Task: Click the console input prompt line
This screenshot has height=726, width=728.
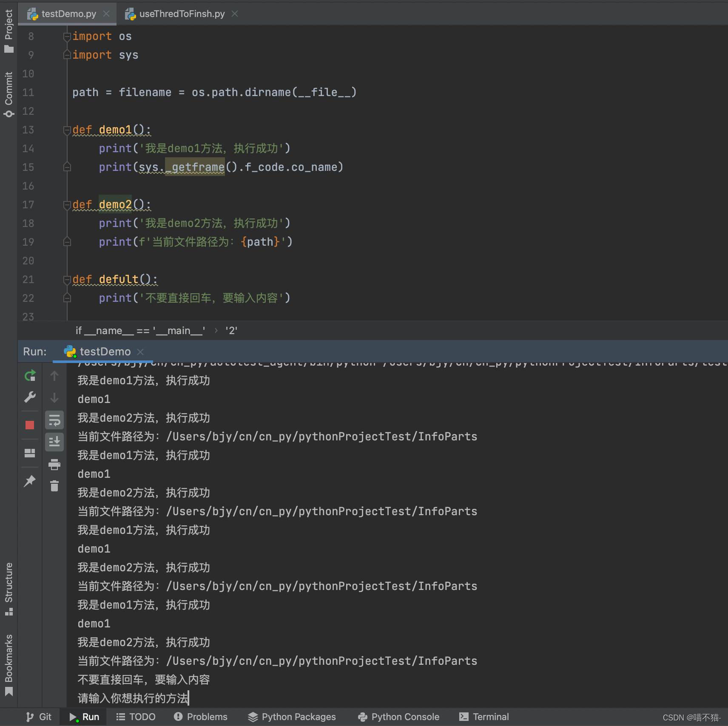Action: point(133,698)
